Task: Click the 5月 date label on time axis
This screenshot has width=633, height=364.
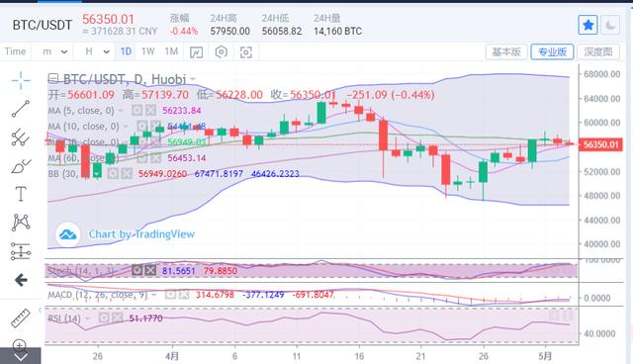Action: click(545, 356)
